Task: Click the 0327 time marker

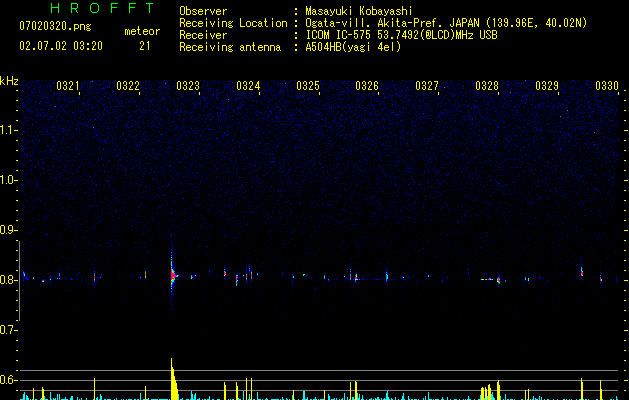Action: 427,85
